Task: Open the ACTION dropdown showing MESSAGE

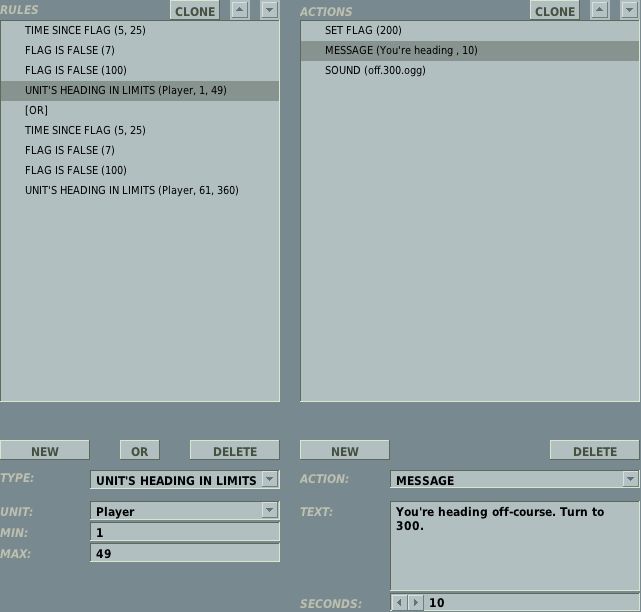Action: 630,479
